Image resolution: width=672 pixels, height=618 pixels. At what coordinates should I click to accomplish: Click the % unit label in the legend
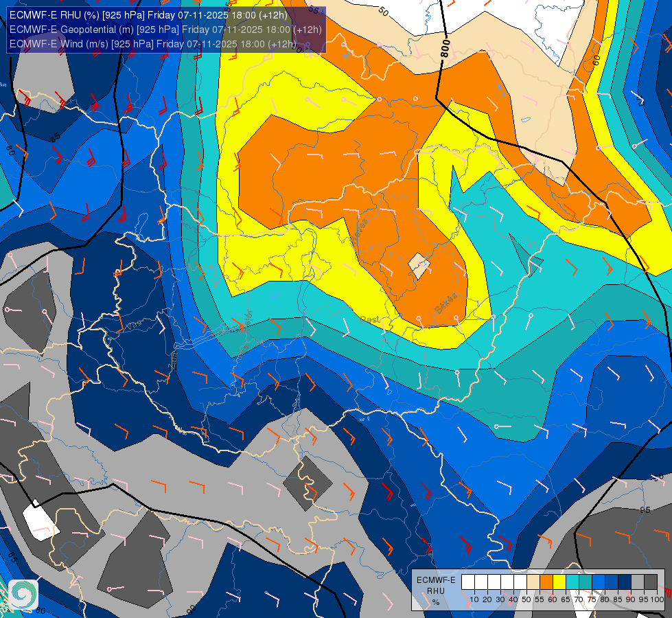click(436, 603)
